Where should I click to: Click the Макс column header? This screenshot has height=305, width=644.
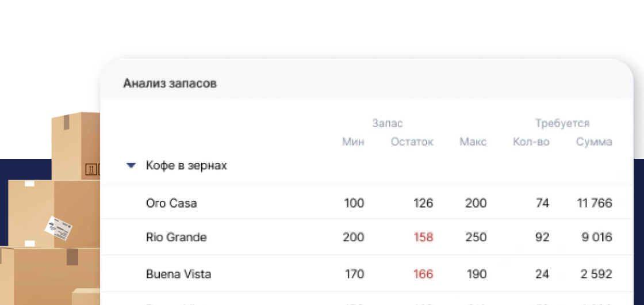tap(473, 142)
